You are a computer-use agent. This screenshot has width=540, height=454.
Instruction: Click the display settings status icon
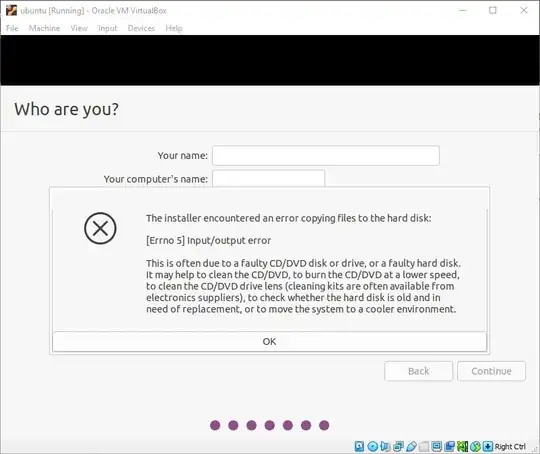[436, 446]
